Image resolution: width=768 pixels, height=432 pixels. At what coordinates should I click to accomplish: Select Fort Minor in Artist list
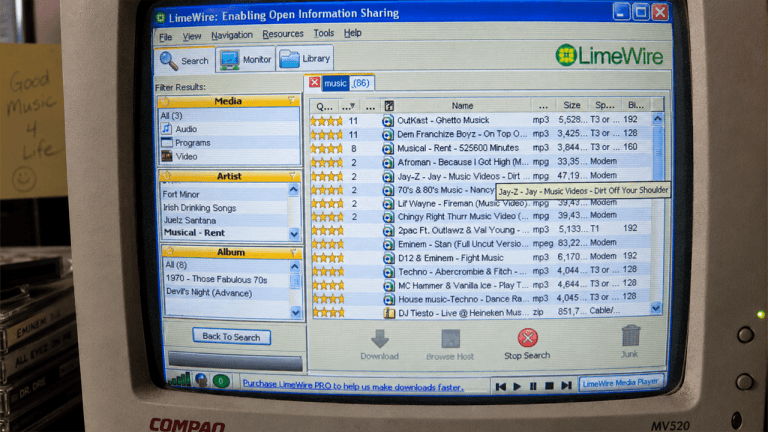pyautogui.click(x=181, y=194)
